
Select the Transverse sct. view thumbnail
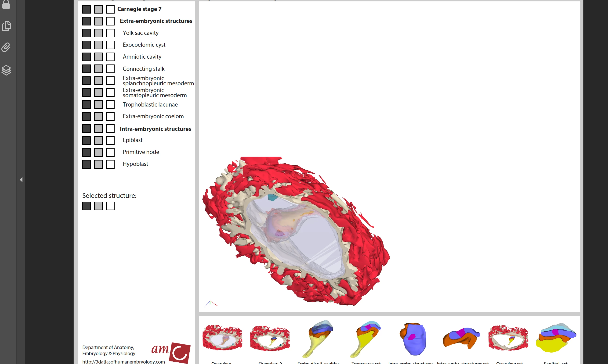click(x=366, y=339)
